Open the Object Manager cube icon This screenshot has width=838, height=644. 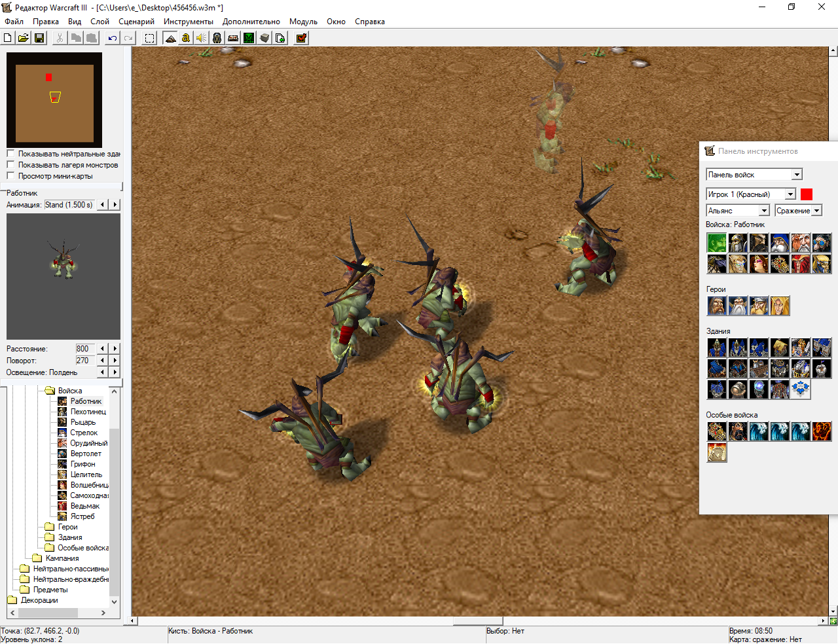tap(264, 38)
